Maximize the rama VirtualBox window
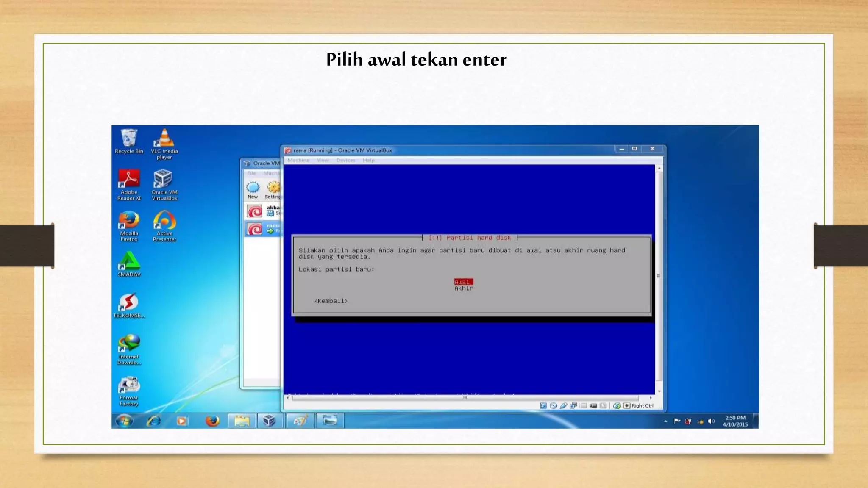 (x=634, y=149)
